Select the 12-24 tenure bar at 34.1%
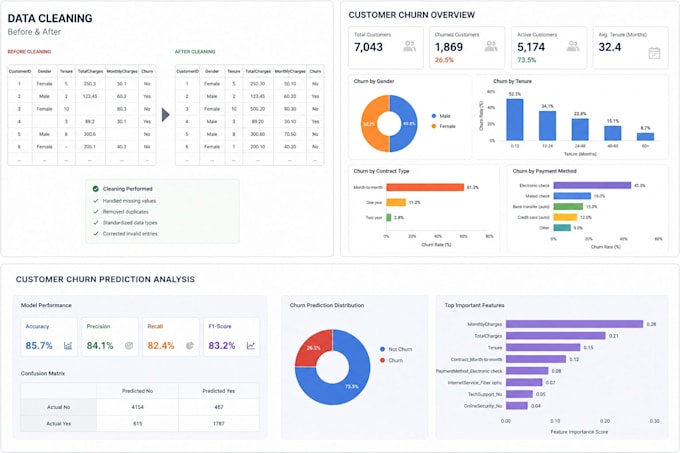 [x=547, y=126]
